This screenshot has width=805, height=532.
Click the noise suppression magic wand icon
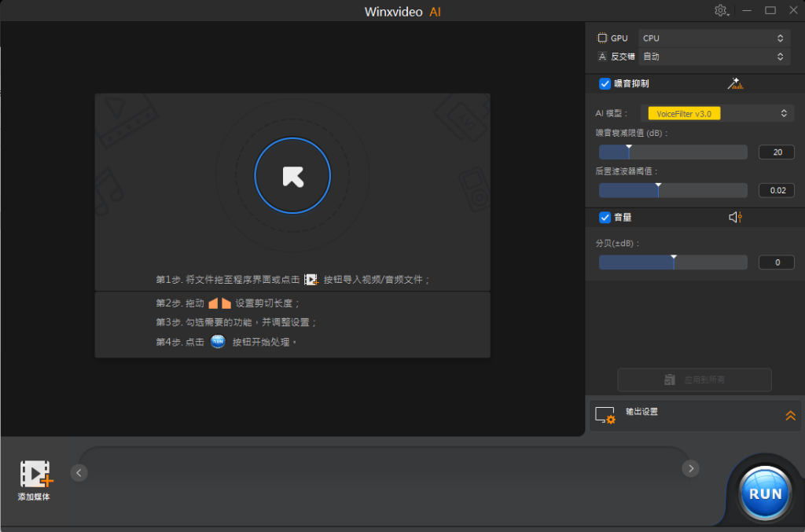pyautogui.click(x=735, y=84)
